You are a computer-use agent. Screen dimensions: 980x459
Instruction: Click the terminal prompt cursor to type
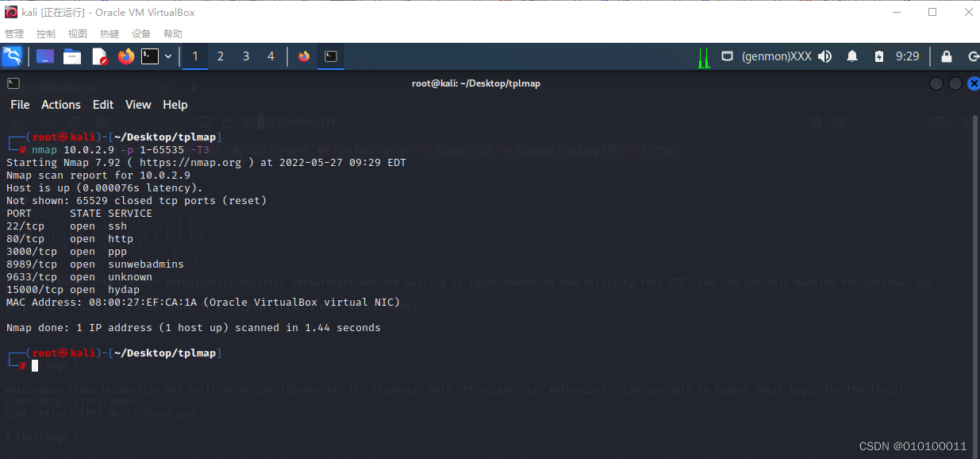pyautogui.click(x=33, y=365)
